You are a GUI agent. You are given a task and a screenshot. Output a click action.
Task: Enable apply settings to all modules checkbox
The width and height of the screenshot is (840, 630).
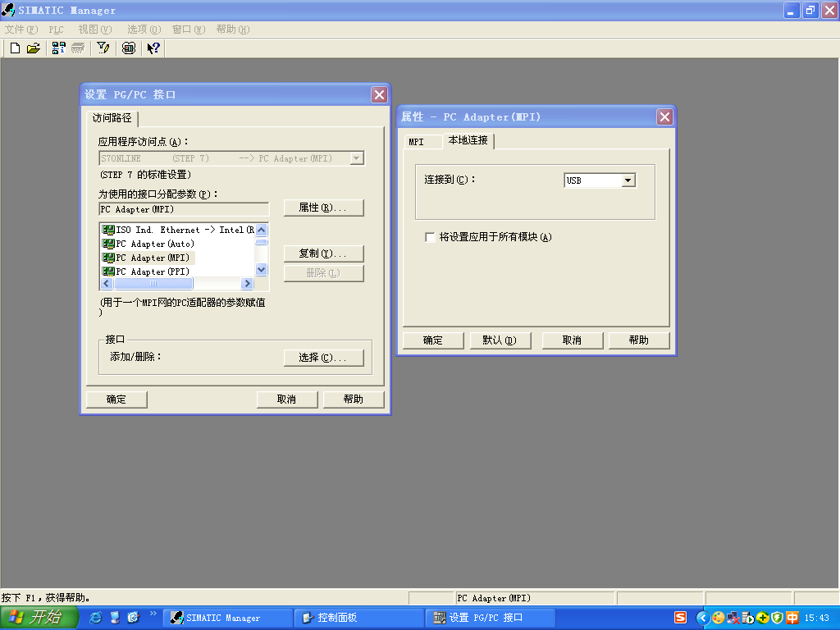[x=430, y=237]
